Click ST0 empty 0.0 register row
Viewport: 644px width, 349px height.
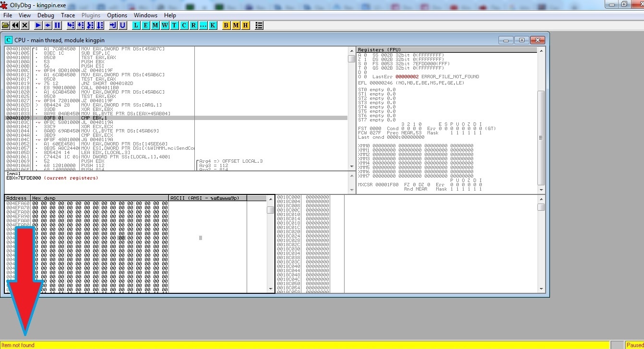[x=377, y=89]
